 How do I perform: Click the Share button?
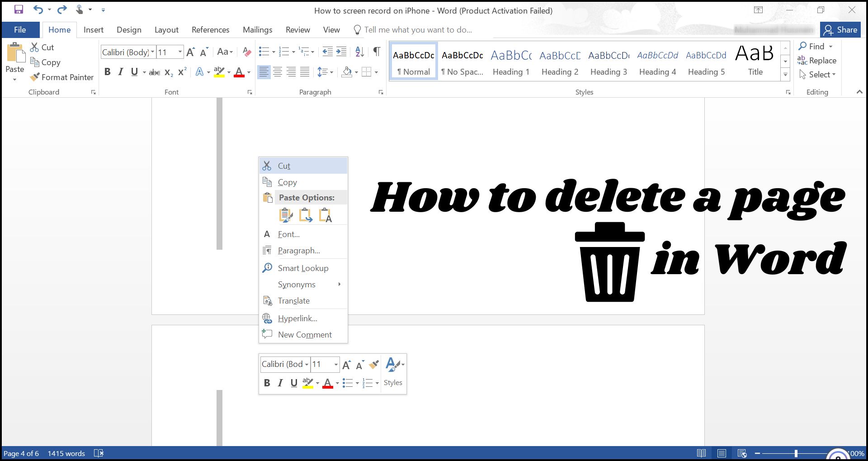pyautogui.click(x=841, y=29)
